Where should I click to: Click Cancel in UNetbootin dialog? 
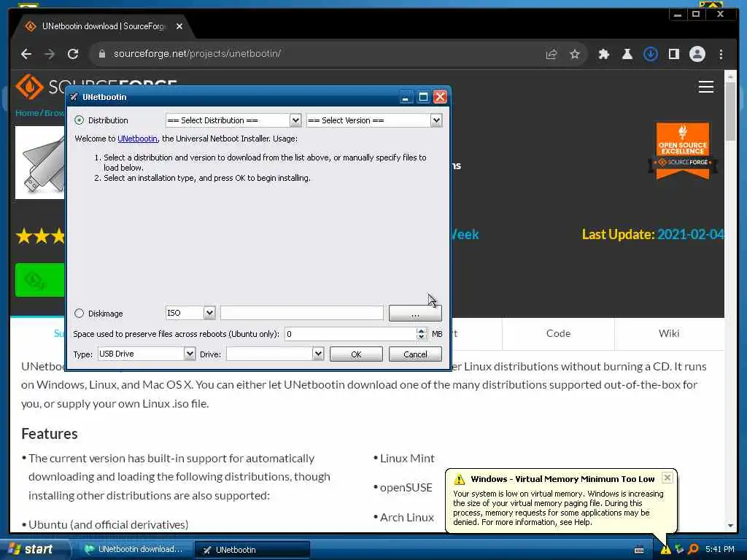[x=415, y=354]
